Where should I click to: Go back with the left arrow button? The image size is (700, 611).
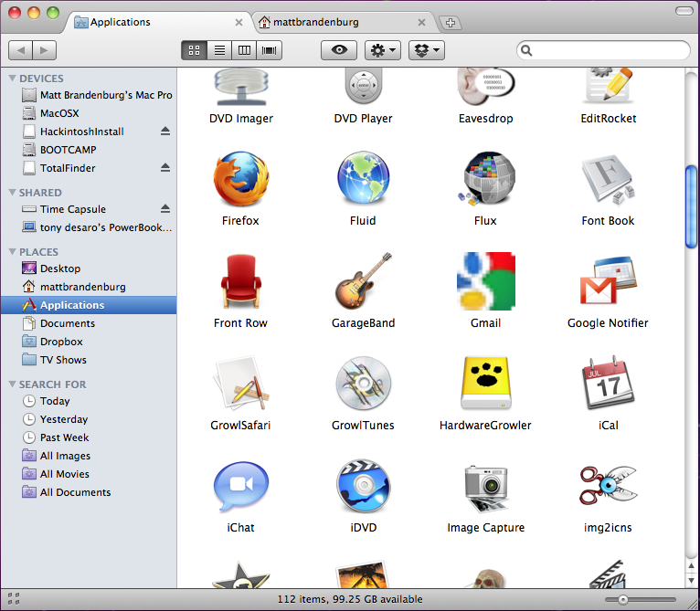[x=20, y=50]
